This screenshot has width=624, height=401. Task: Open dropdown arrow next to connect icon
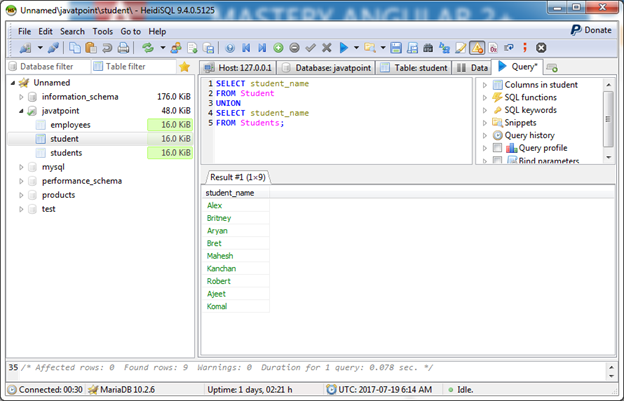40,48
